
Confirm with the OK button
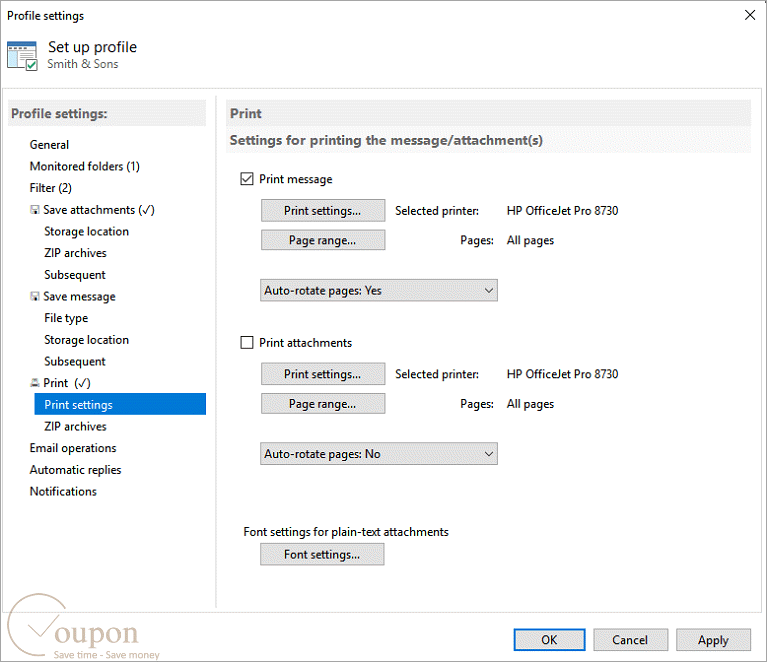tap(549, 640)
